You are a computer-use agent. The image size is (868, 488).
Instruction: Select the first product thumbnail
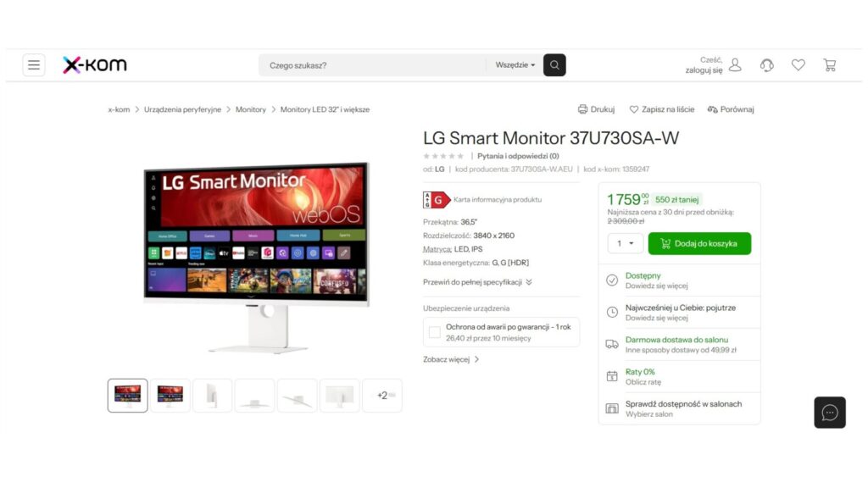128,396
